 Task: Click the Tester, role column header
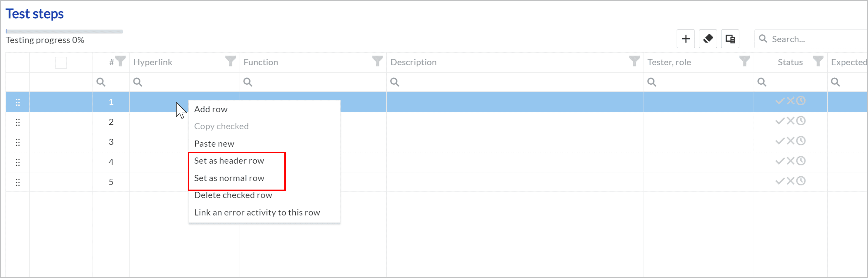(x=669, y=62)
